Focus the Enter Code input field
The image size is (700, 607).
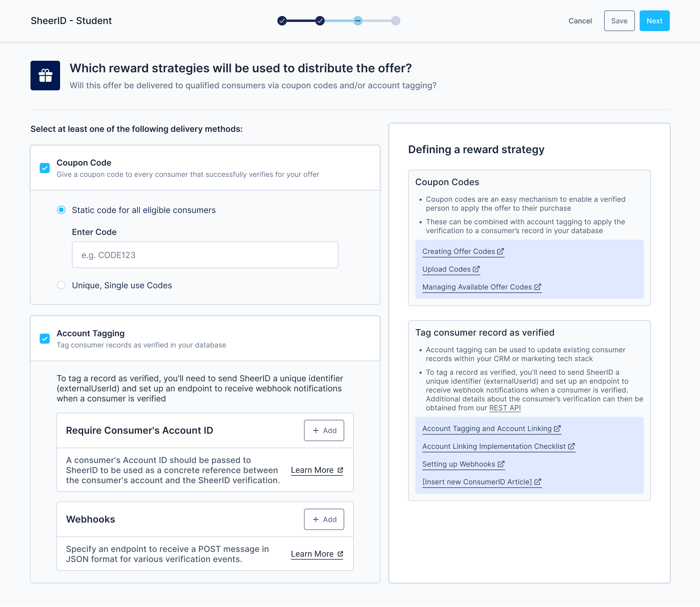click(205, 255)
